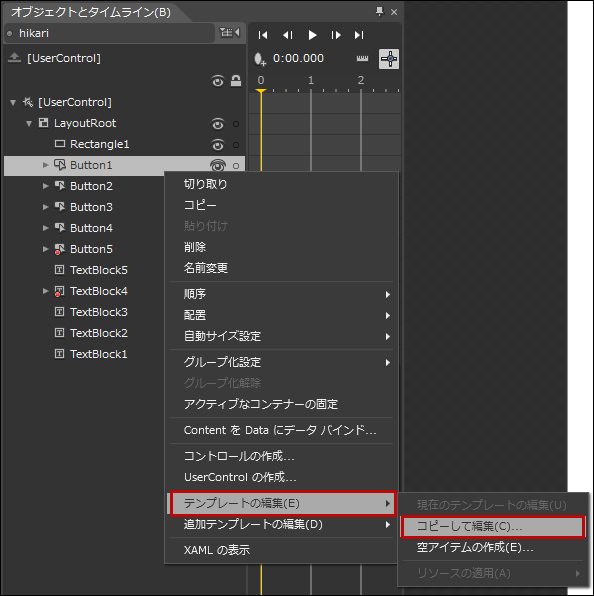Click the header eye visibility icon
The image size is (594, 596).
coord(218,81)
